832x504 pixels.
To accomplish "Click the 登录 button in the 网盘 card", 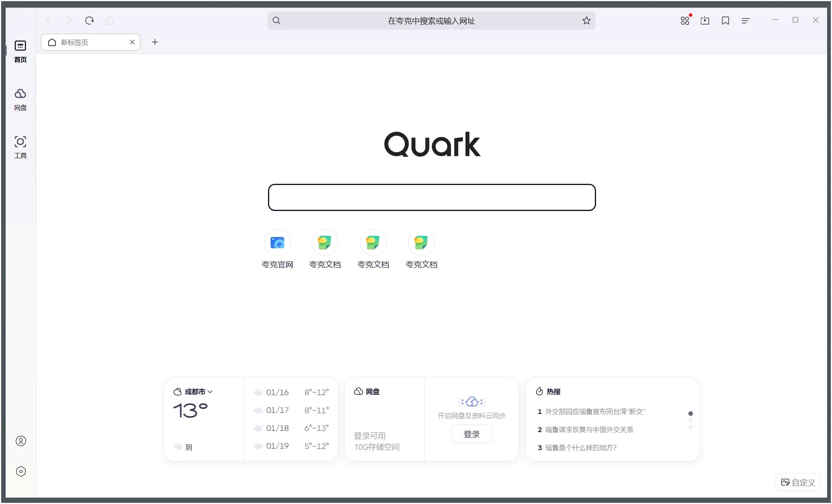I will (471, 434).
